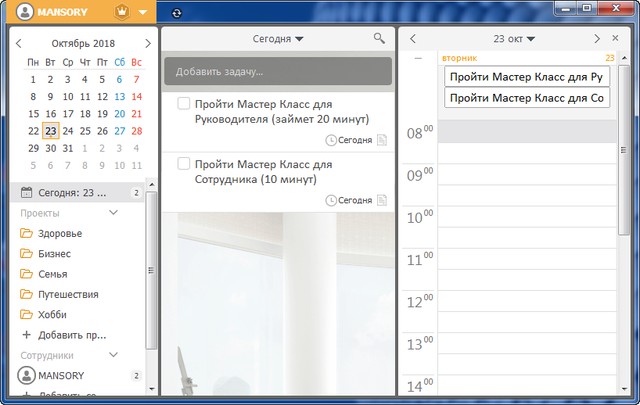This screenshot has height=405, width=640.
Task: Open the task search magnifier icon
Action: [x=379, y=38]
